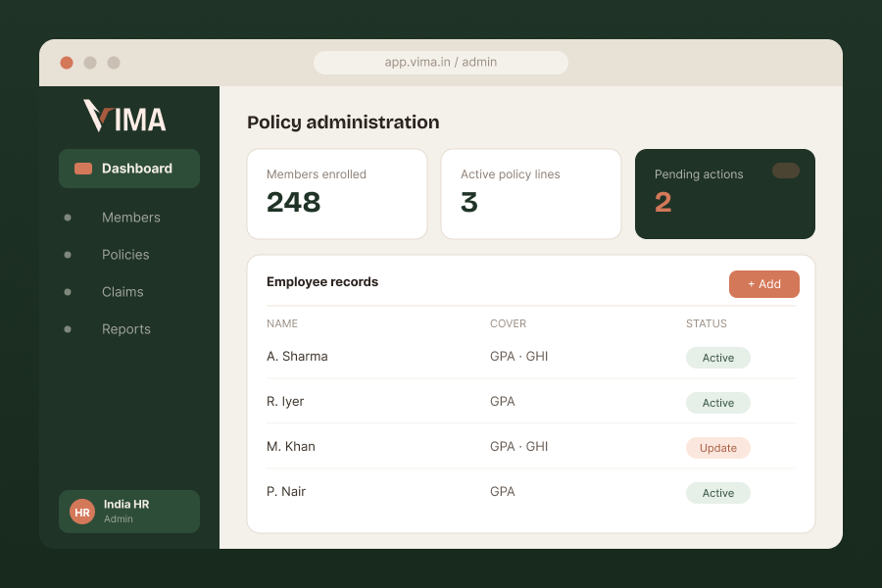Click the Active status badge for A. Sharma

click(717, 358)
